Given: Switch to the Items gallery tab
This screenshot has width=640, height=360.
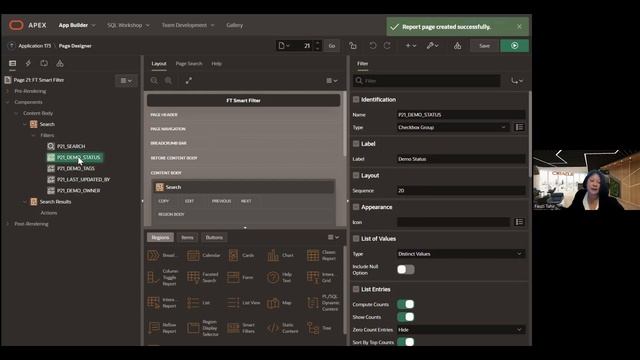Looking at the screenshot, I should pyautogui.click(x=187, y=238).
